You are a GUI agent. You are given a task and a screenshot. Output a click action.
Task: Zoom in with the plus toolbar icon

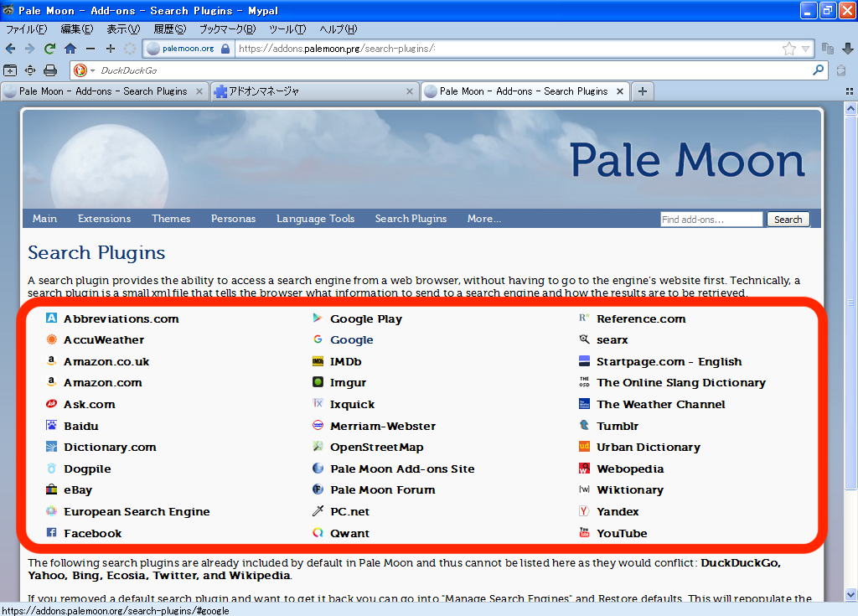(x=110, y=49)
